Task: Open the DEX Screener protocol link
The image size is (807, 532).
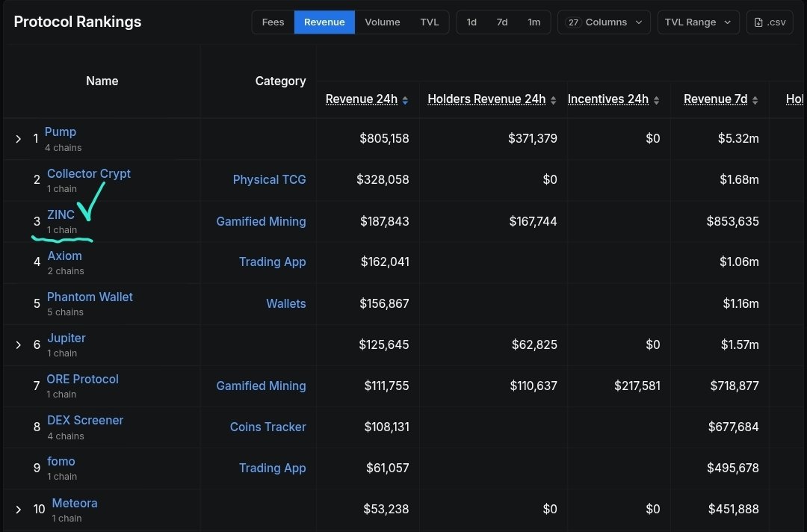Action: click(x=85, y=421)
